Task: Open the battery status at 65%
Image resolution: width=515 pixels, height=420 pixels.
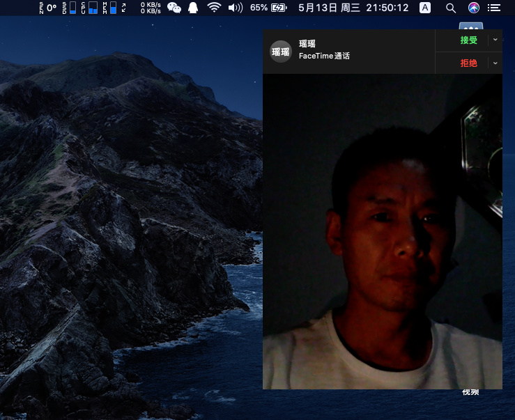Action: (268, 8)
